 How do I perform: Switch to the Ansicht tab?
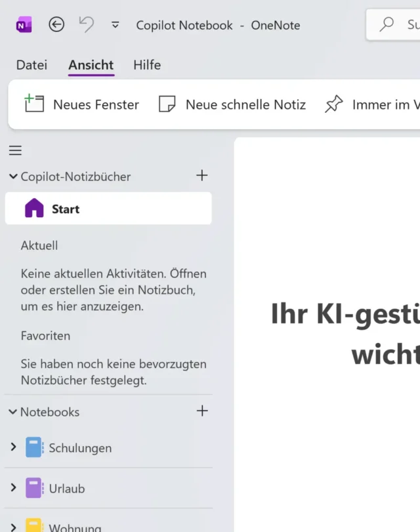click(91, 65)
